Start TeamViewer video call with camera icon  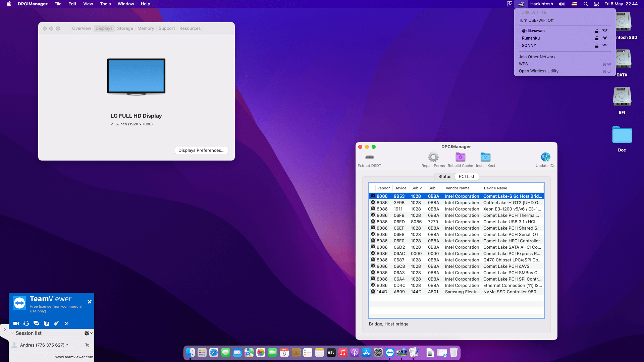[16, 323]
